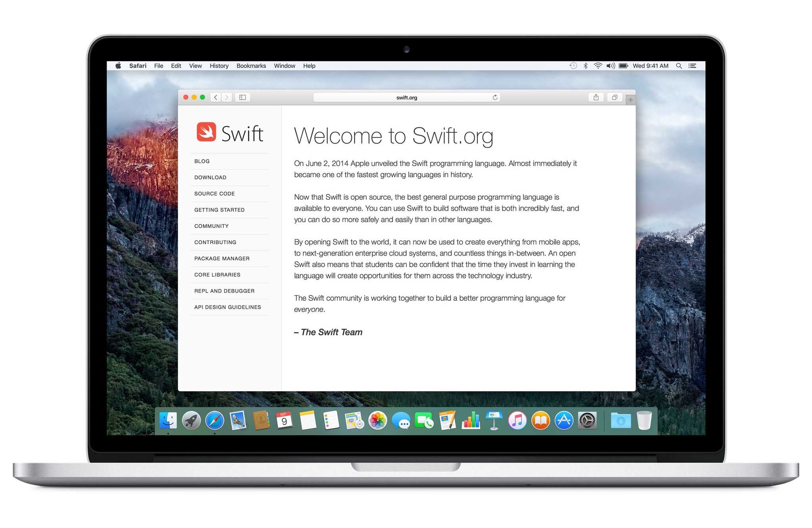This screenshot has height=528, width=812.
Task: Show all tabs overview in Safari
Action: coord(615,97)
